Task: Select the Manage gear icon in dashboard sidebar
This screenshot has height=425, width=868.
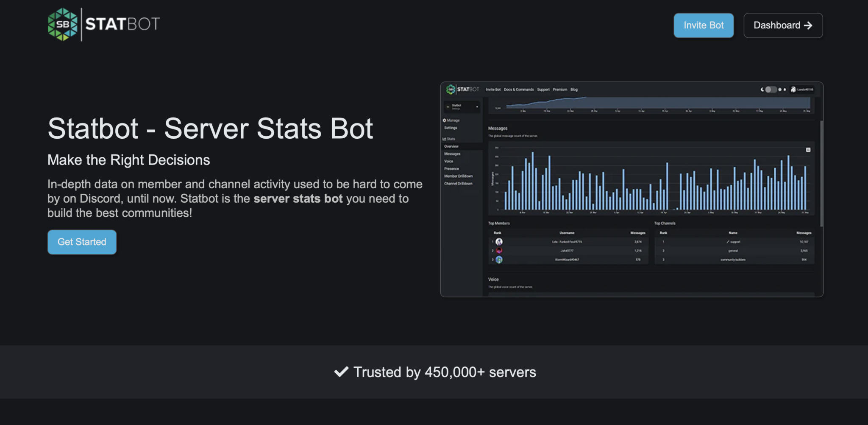Action: coord(445,120)
